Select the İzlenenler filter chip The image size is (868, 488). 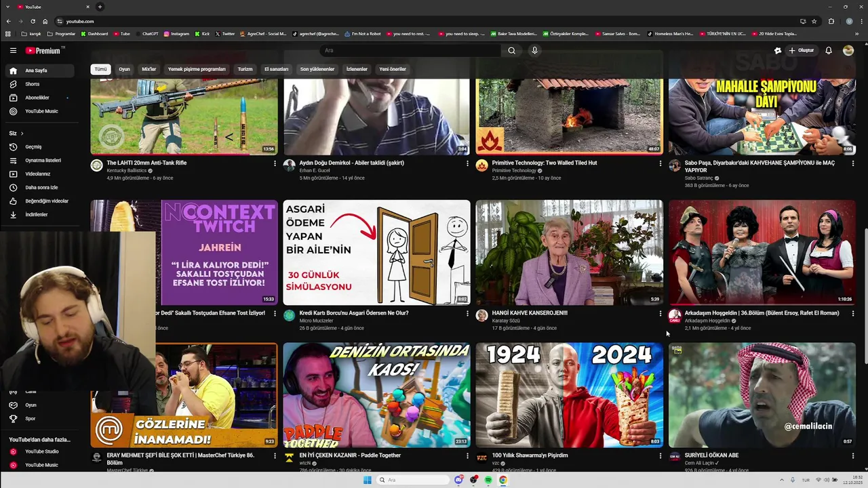coord(357,69)
